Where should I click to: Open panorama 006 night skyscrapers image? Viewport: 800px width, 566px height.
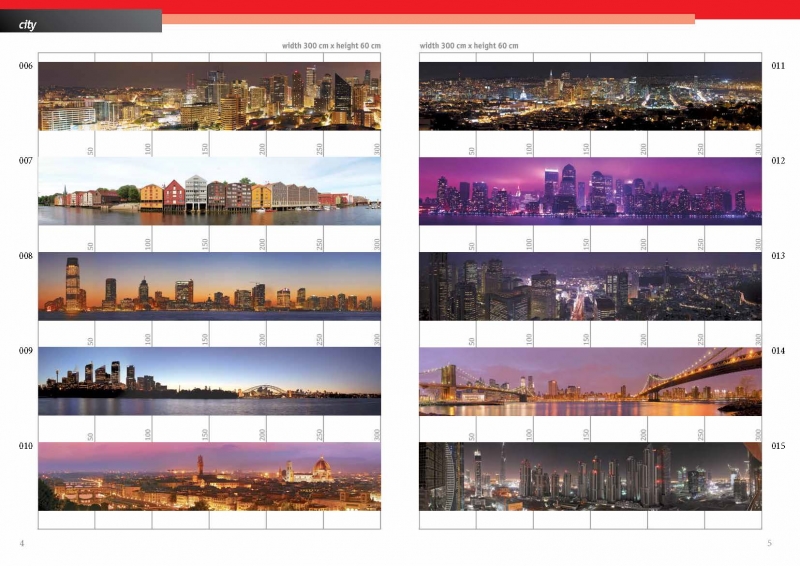pos(209,96)
